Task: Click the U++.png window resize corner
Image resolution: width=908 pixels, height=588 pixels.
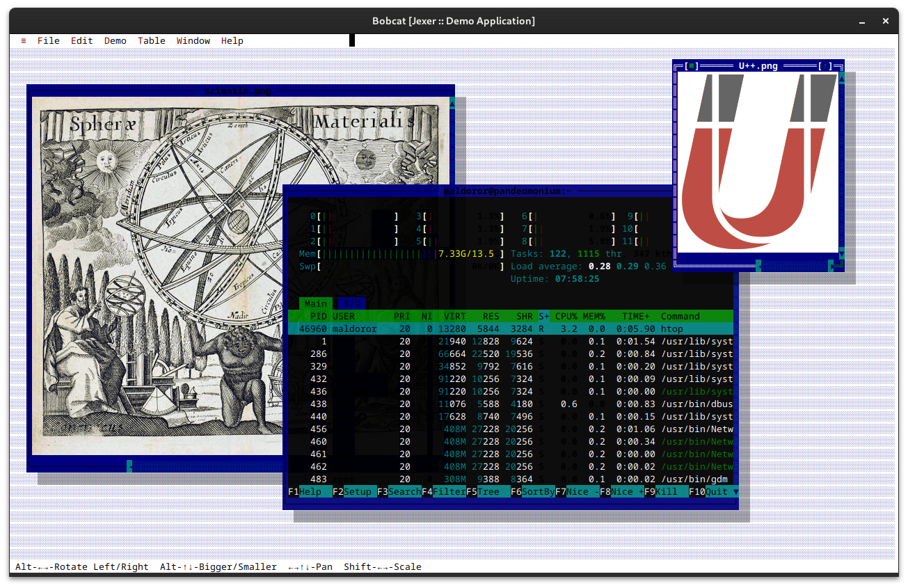Action: [x=842, y=266]
